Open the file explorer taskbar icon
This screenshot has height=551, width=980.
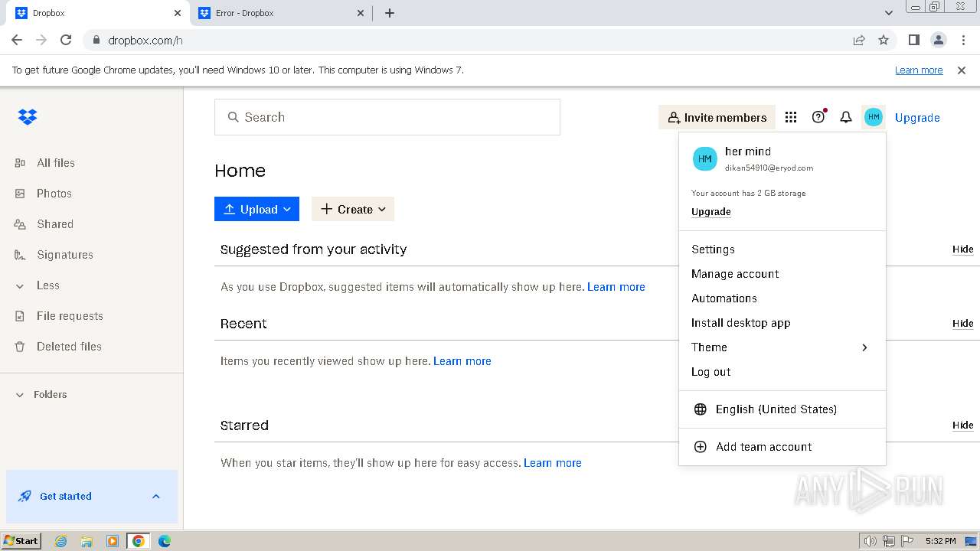point(87,541)
